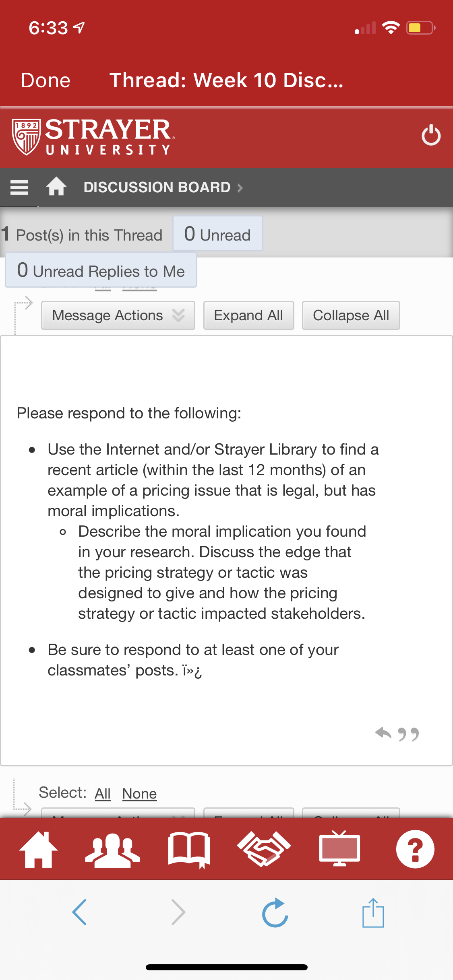Tap the handshake icon

click(264, 849)
